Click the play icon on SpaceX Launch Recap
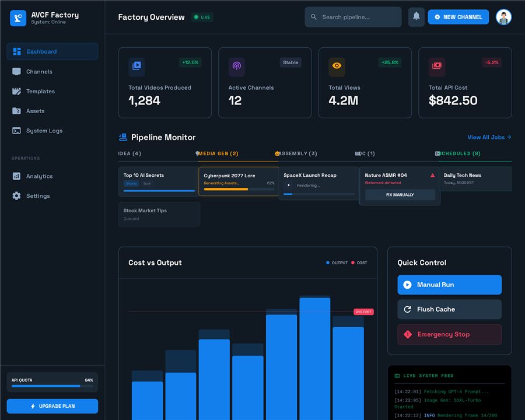Viewport: 525px width, 420px height. [x=289, y=185]
